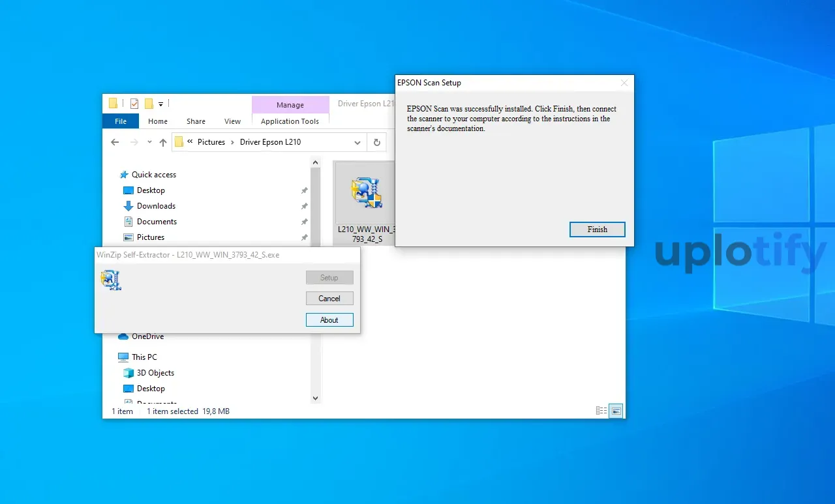Viewport: 835px width, 504px height.
Task: Click the WinZip Self-Extractor icon
Action: (x=111, y=280)
